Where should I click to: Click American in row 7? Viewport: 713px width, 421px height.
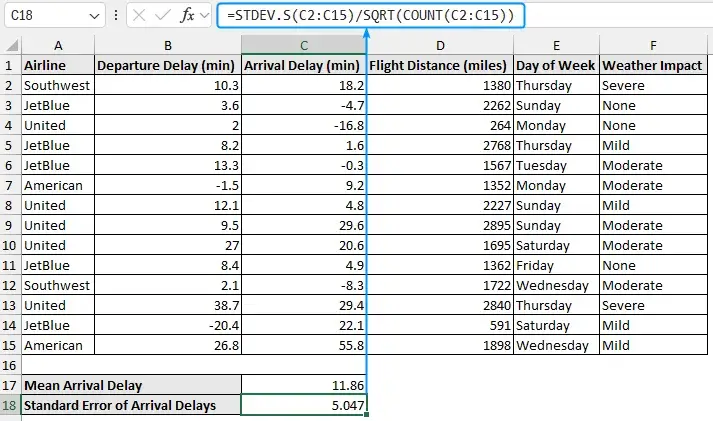pyautogui.click(x=58, y=185)
